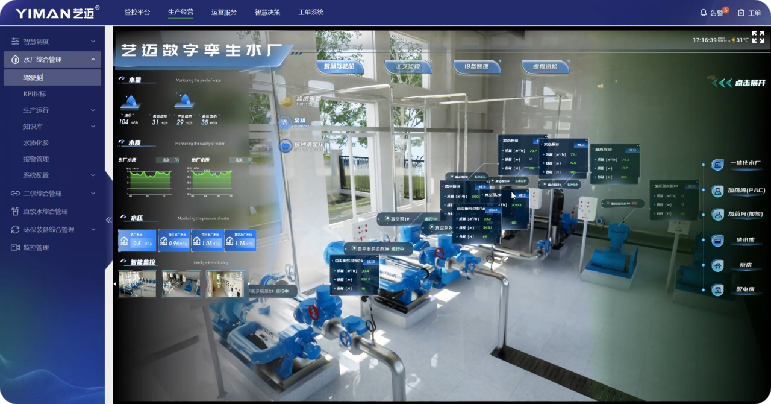This screenshot has width=771, height=404.
Task: Expand the 智慧调度 menu chevron
Action: [x=93, y=41]
